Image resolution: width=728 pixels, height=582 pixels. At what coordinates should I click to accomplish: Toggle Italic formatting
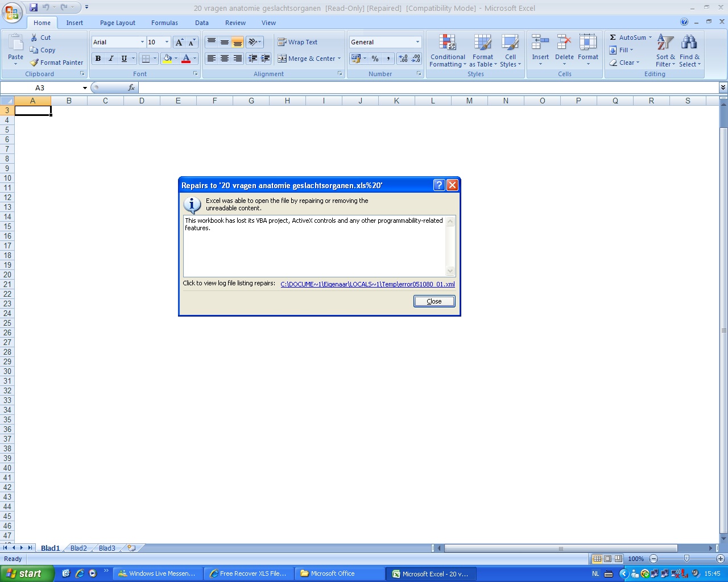click(x=111, y=59)
